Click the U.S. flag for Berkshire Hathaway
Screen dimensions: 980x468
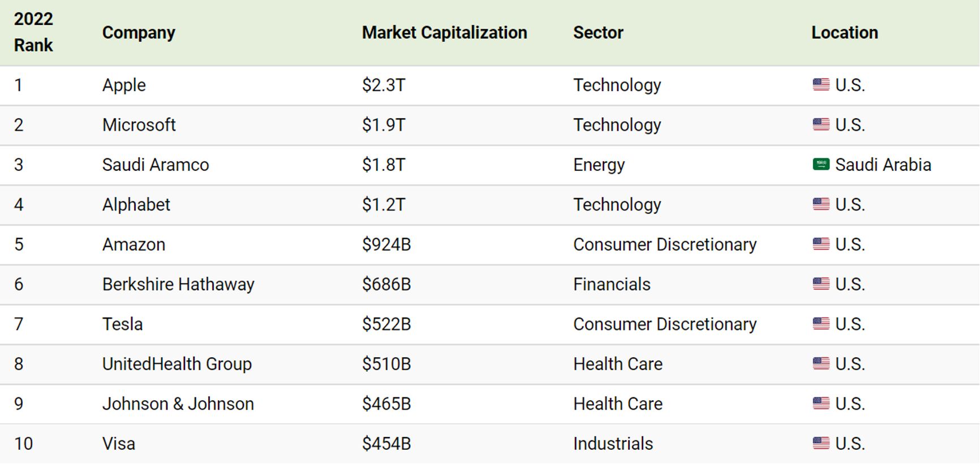point(820,284)
